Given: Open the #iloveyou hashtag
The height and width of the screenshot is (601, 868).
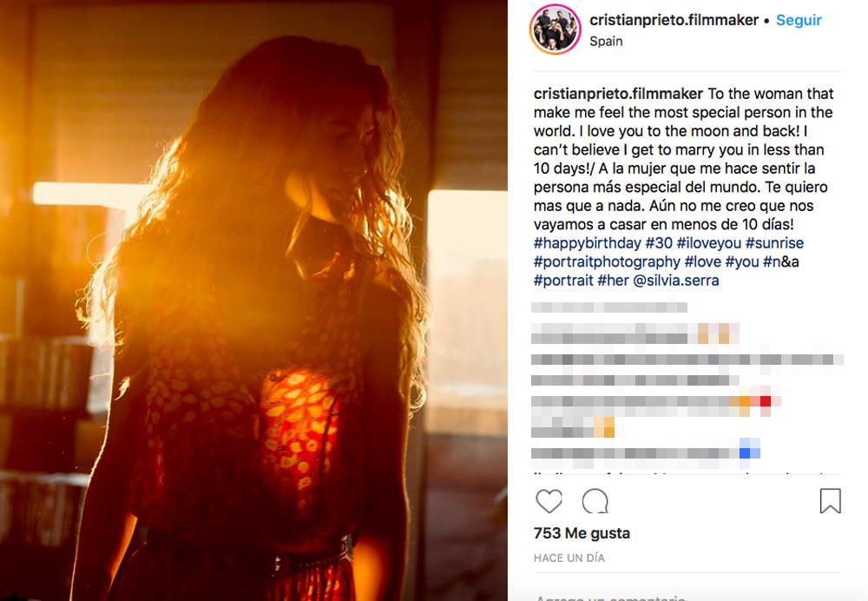Looking at the screenshot, I should click(708, 243).
